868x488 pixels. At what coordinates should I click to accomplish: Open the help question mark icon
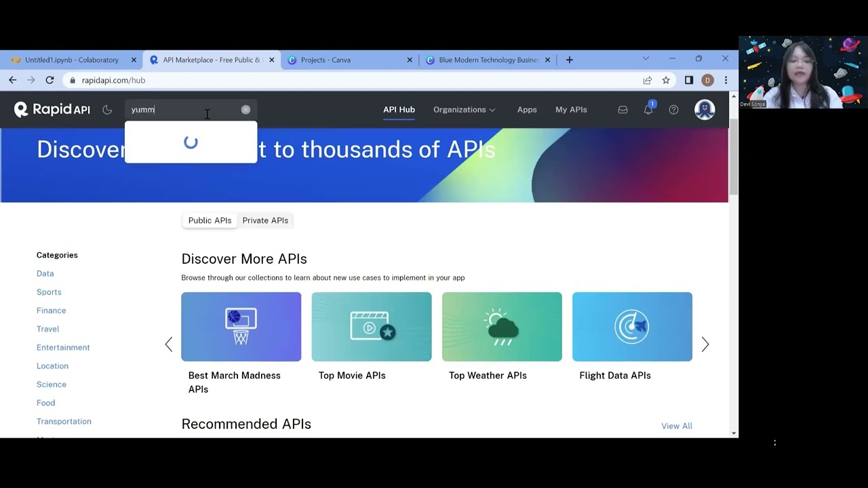click(673, 110)
